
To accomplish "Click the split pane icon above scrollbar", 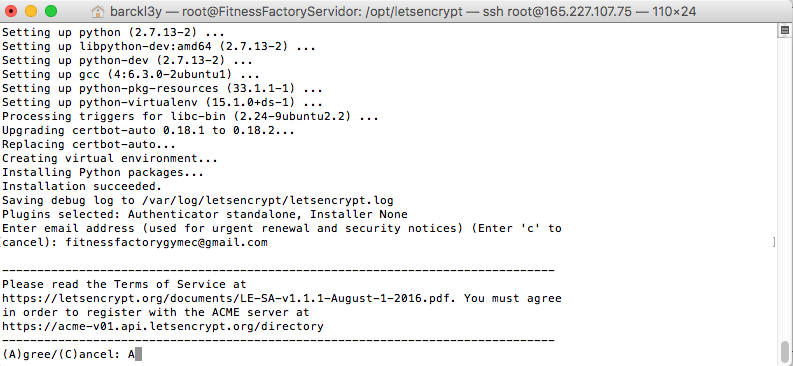I will (785, 31).
